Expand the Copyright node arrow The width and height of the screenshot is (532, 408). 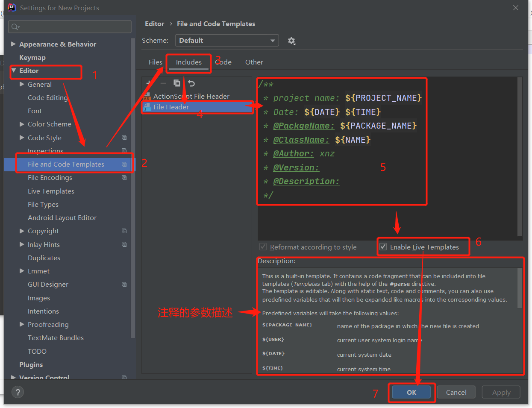tap(22, 231)
